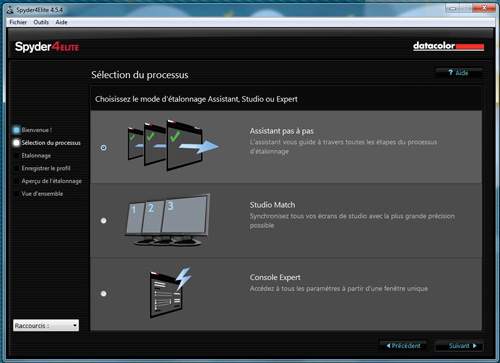The width and height of the screenshot is (500, 363).
Task: Click the step-by-step assistant screens illustration
Action: click(x=173, y=146)
